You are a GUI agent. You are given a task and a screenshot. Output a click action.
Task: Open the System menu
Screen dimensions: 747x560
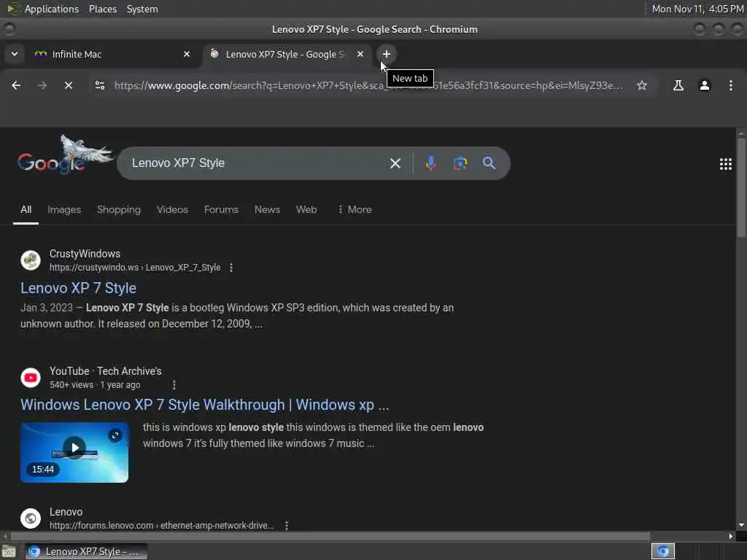142,9
